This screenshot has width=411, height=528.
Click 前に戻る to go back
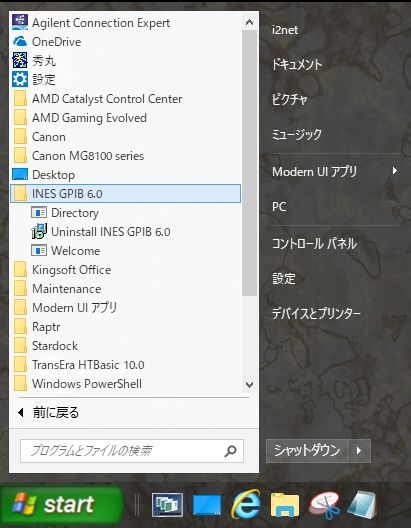(x=49, y=412)
